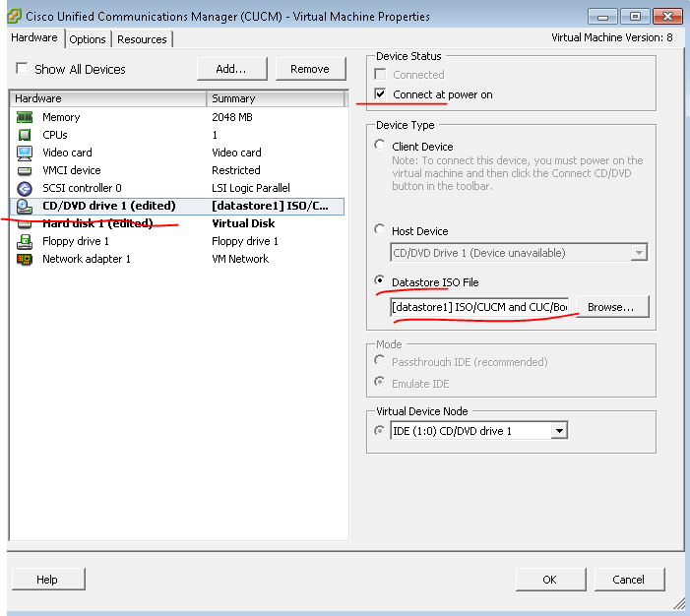Screen dimensions: 690x616
Task: Select the CPUs row label
Action: coord(55,135)
